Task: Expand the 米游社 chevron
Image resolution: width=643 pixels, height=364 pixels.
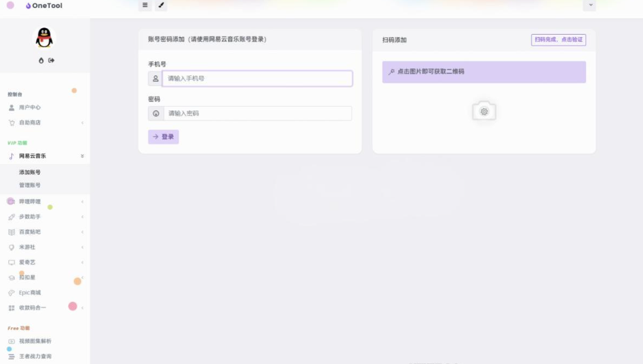Action: point(83,247)
